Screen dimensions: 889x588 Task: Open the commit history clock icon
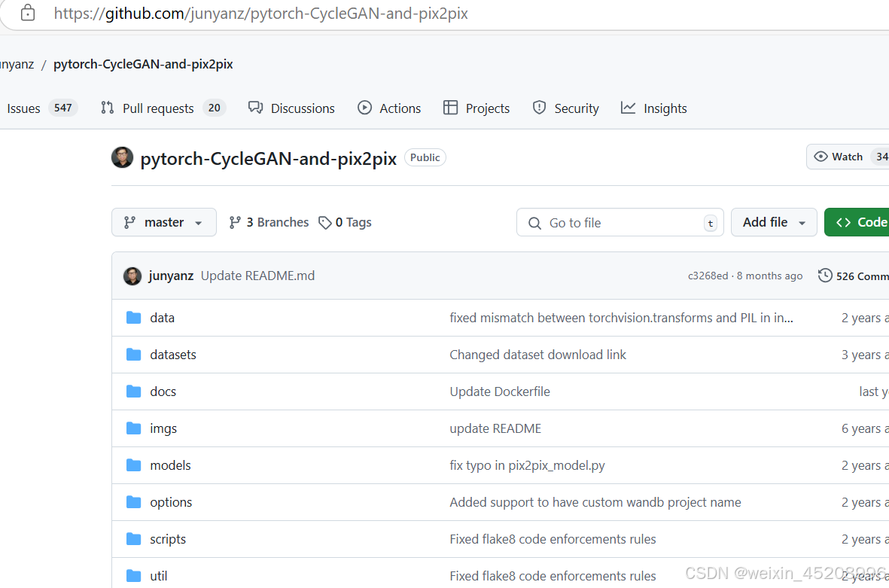[x=825, y=276]
